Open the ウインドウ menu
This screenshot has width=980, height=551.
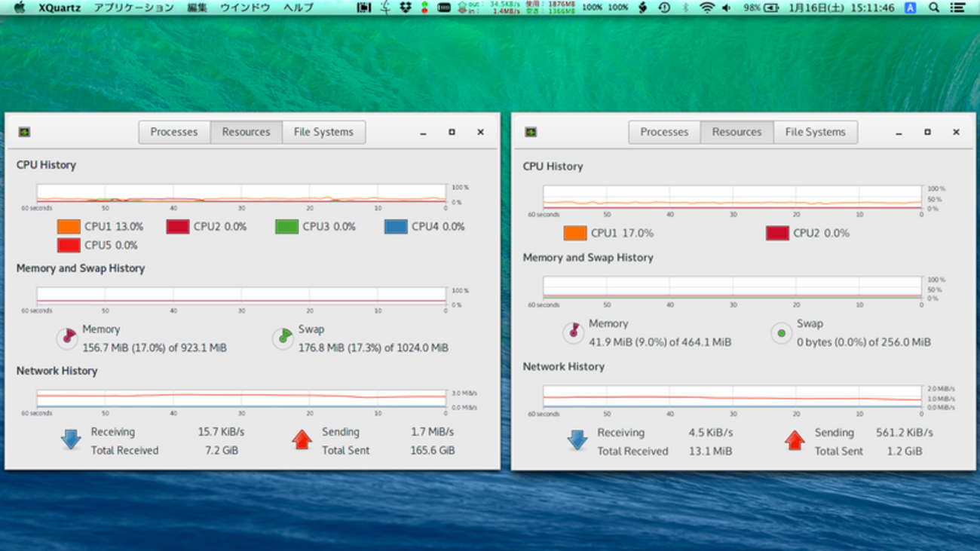click(245, 8)
